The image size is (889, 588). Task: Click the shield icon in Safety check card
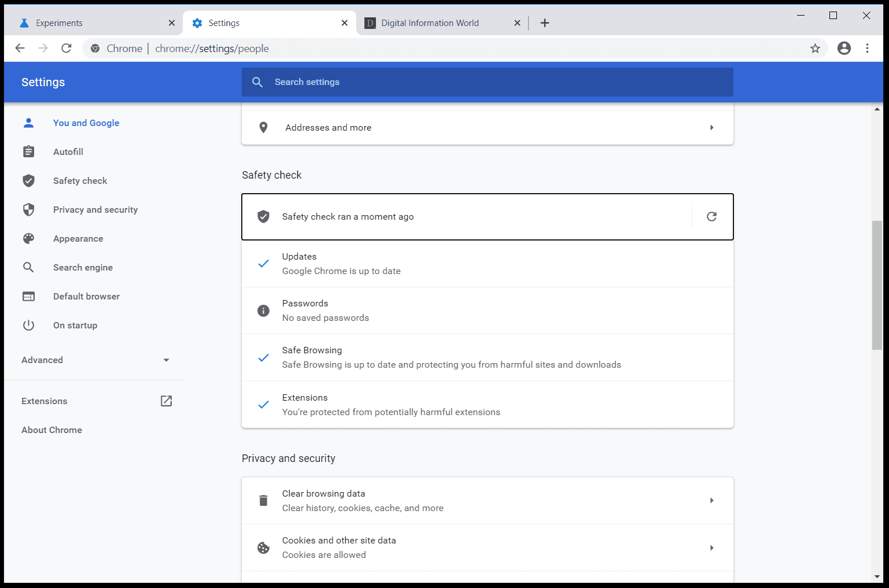click(263, 216)
